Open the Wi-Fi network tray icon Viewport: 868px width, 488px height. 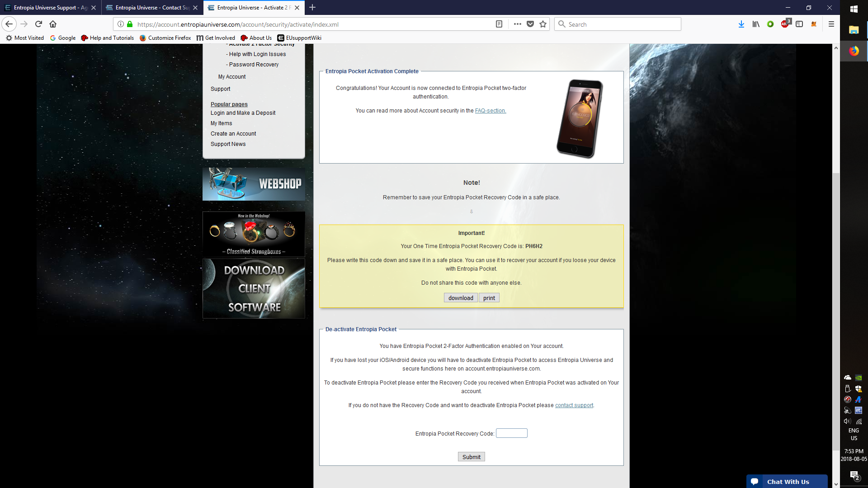pyautogui.click(x=859, y=422)
